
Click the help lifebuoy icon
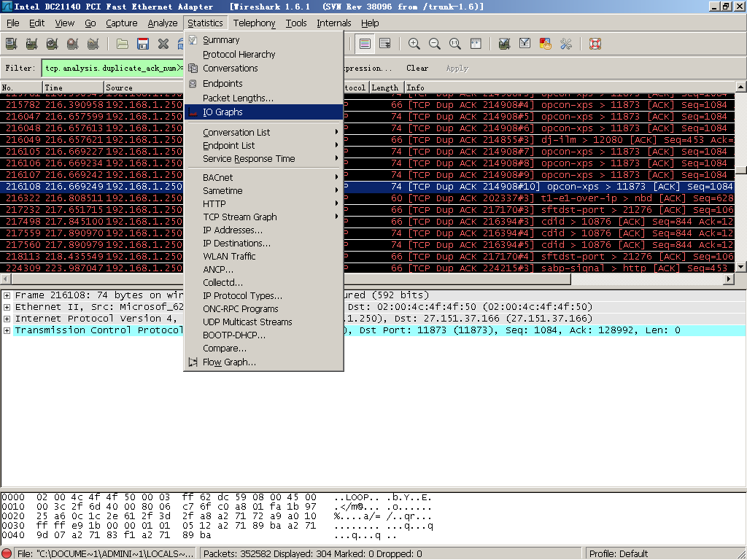(x=595, y=44)
